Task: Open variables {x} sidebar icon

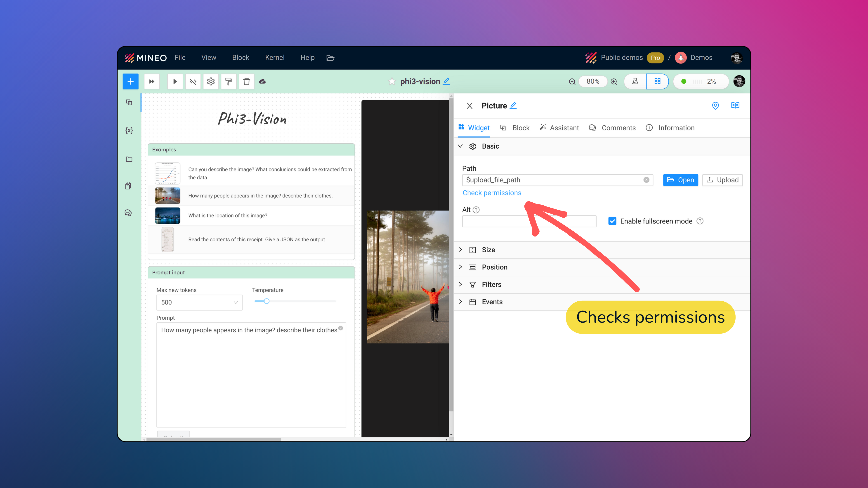Action: point(129,130)
